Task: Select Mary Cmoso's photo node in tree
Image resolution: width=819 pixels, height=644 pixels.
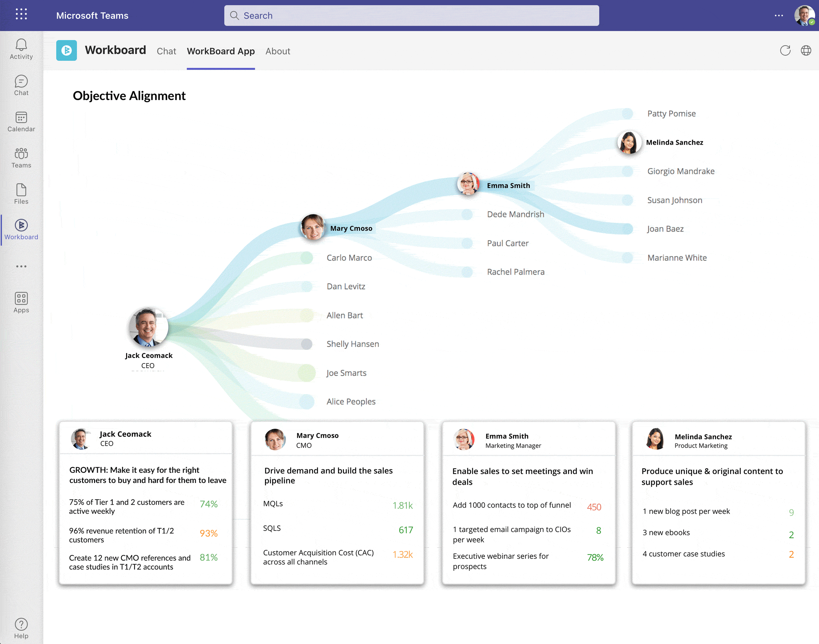Action: (x=313, y=227)
